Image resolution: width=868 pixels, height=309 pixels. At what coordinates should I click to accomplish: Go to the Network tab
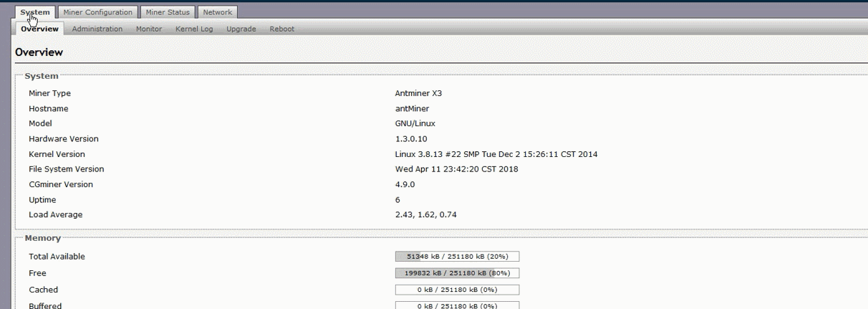(x=217, y=12)
